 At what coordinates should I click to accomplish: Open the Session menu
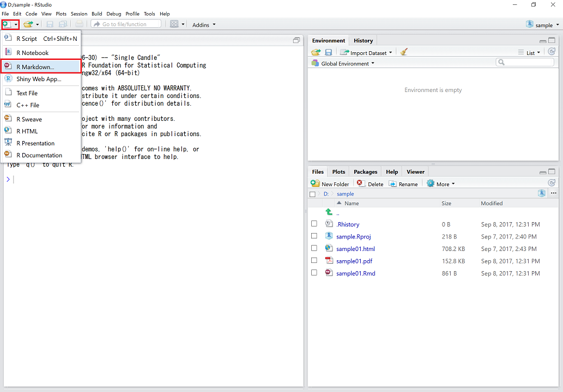point(79,14)
